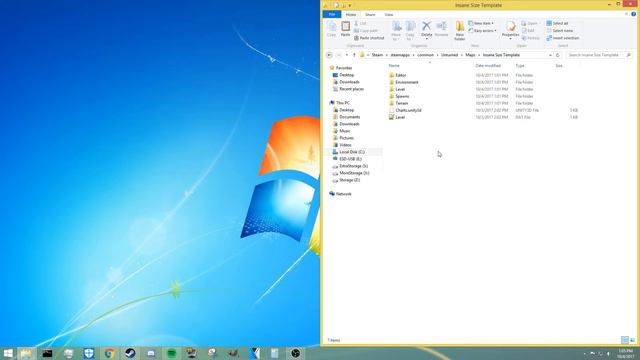Click the Help question mark icon
Image resolution: width=640 pixels, height=360 pixels.
tap(633, 14)
